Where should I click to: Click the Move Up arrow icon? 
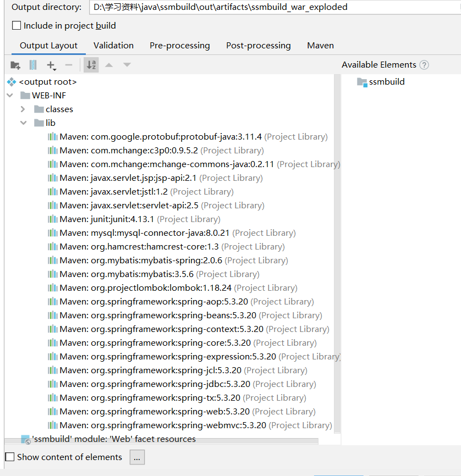(x=109, y=65)
